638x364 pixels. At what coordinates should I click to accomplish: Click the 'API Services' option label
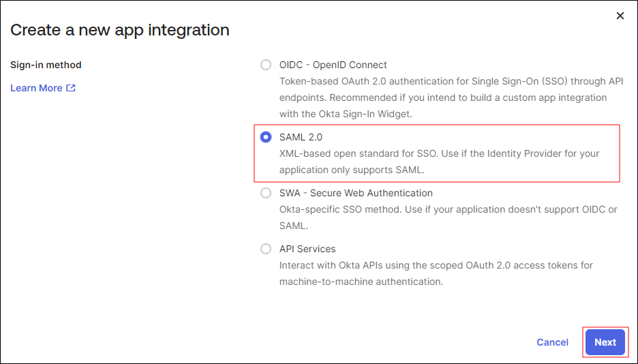307,249
